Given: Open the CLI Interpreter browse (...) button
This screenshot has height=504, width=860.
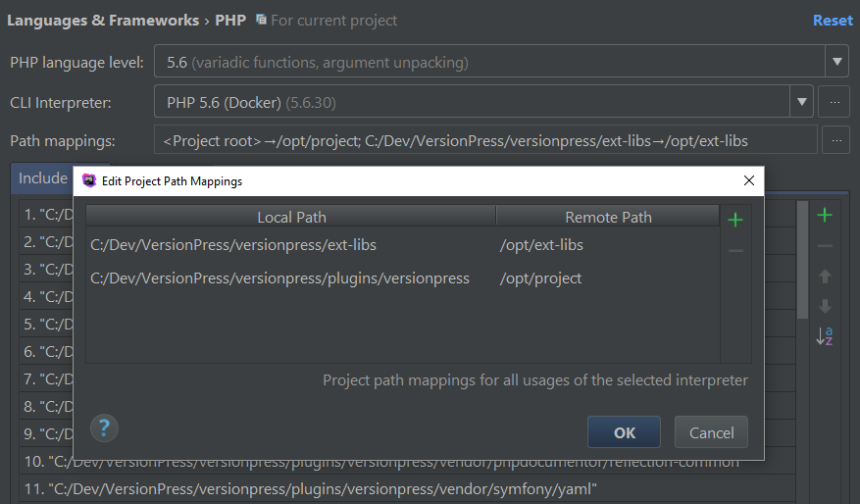Looking at the screenshot, I should point(835,101).
